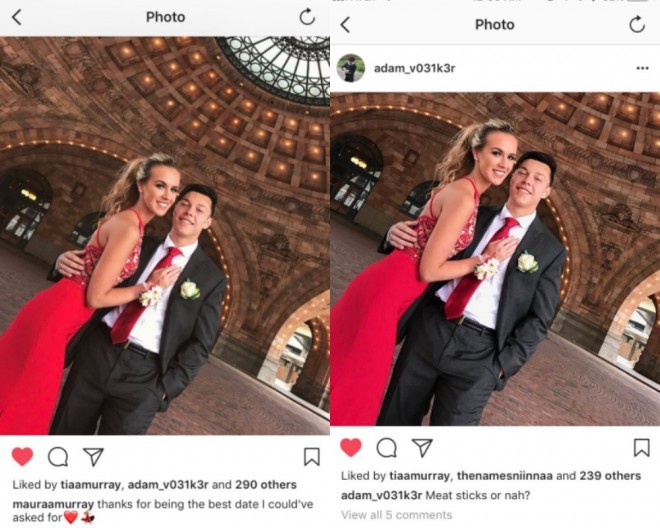Open the three-dot options menu for adam_v031k3r post

coord(642,68)
